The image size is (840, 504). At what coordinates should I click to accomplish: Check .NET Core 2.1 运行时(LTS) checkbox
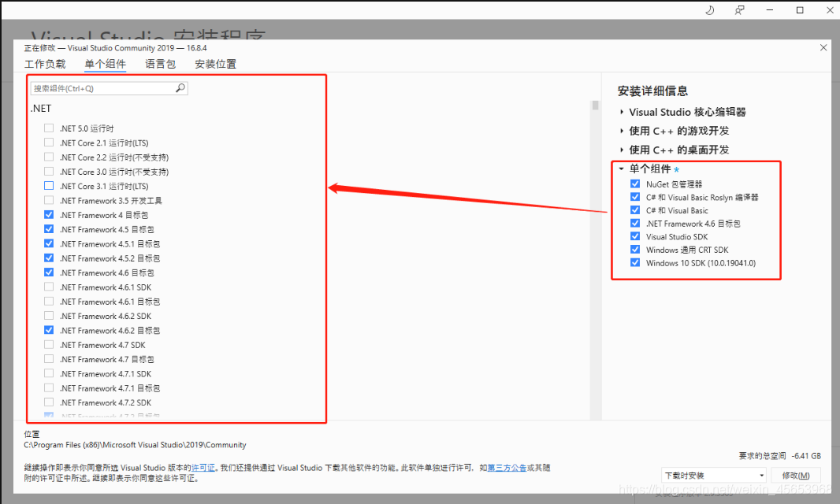49,143
